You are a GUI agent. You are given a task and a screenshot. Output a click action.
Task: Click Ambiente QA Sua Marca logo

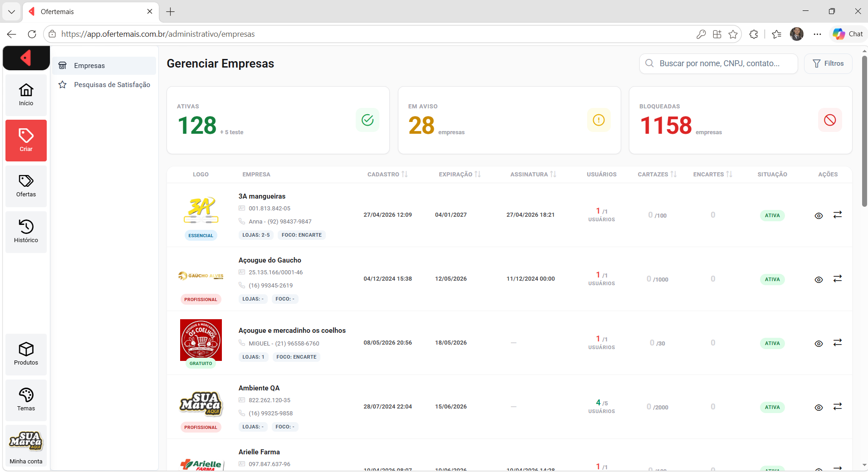click(201, 403)
